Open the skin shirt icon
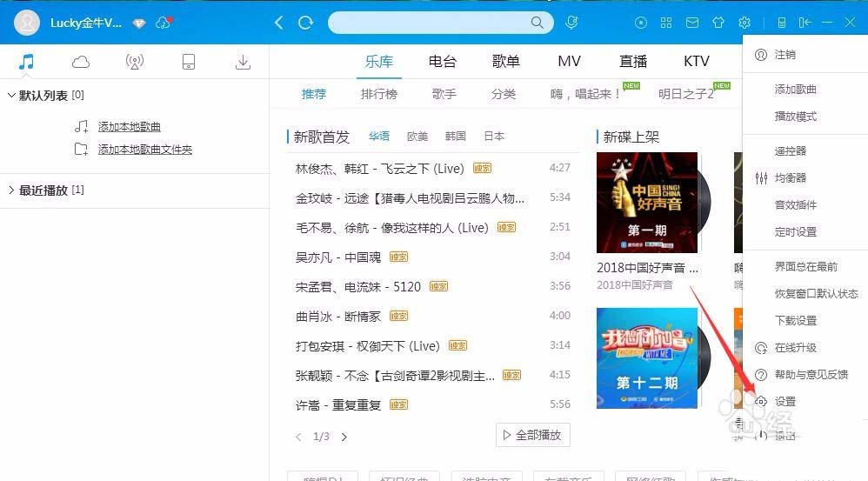Screen dimensions: 868x481 click(x=718, y=23)
